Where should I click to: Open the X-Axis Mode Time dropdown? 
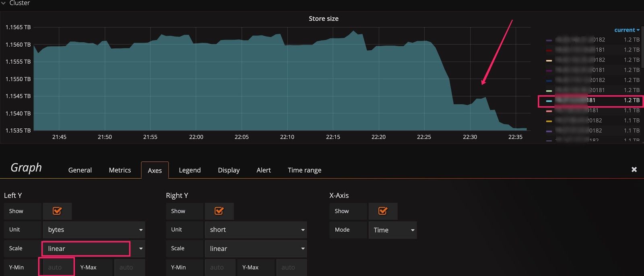pyautogui.click(x=392, y=230)
